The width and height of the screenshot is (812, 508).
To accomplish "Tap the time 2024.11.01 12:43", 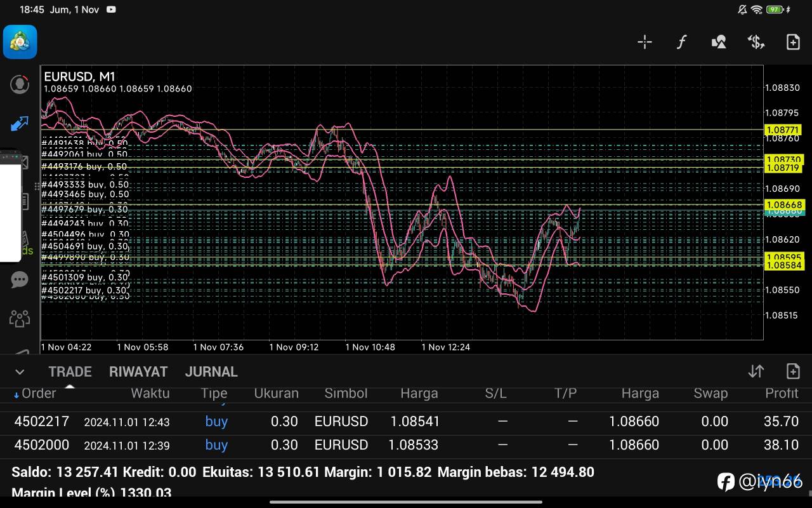I will [x=127, y=422].
